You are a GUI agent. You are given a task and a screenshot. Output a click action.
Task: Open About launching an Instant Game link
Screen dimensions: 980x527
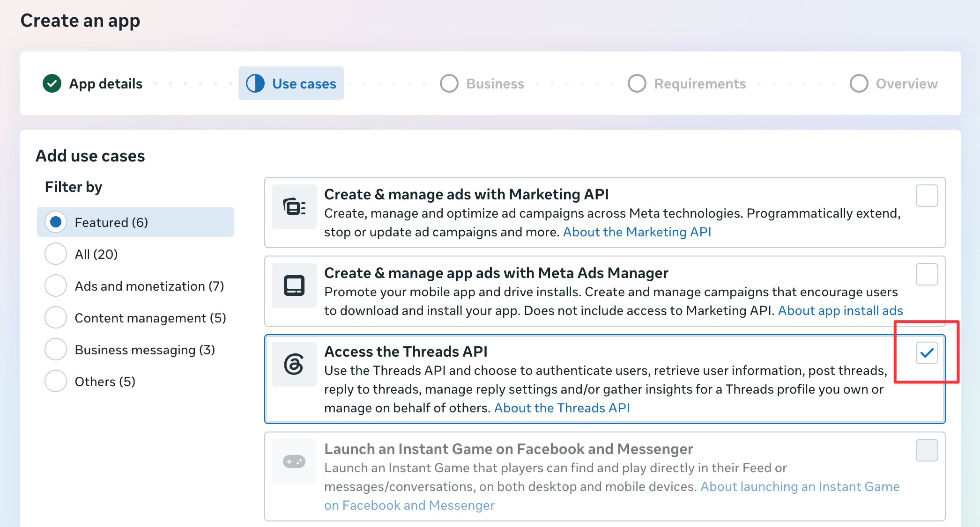(x=612, y=496)
